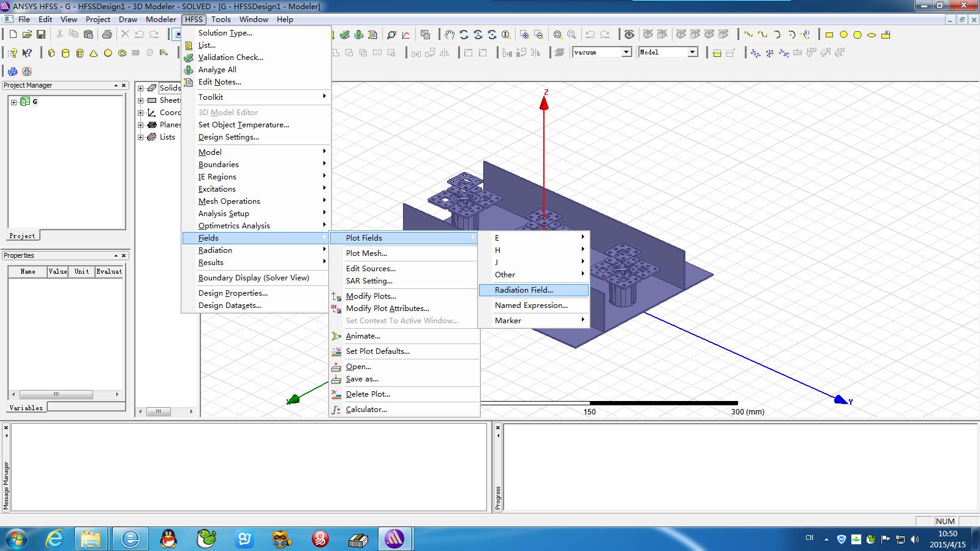Select the Draw rectangle tool
Image resolution: width=980 pixels, height=551 pixels.
pyautogui.click(x=829, y=35)
